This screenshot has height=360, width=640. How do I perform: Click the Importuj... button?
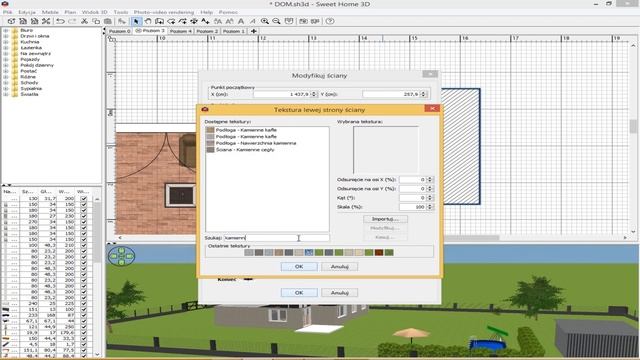(x=385, y=219)
